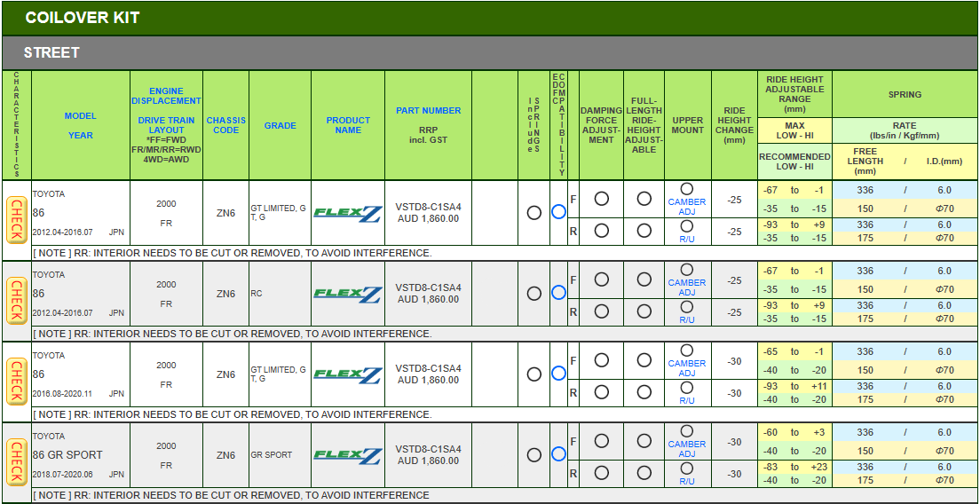Open CAMBER ADJ link in 2016.08-2020.11 row

tap(687, 368)
